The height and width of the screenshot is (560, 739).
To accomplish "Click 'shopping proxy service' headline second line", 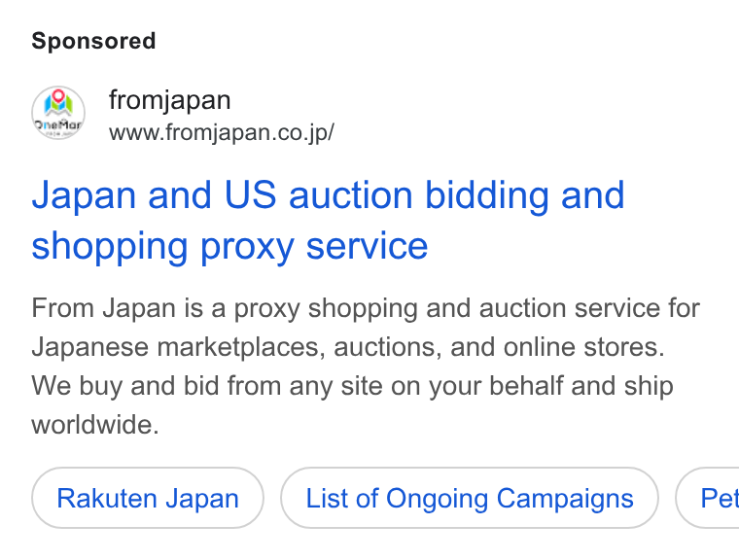I will (x=229, y=246).
